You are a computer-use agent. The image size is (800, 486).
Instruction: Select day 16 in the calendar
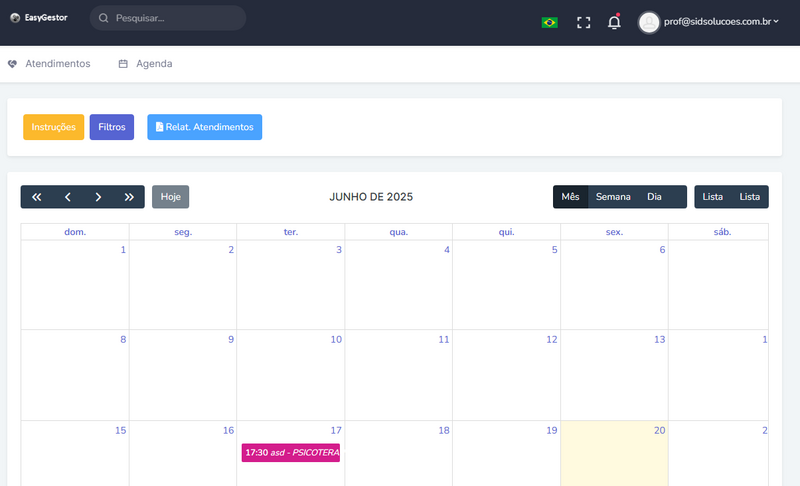click(x=229, y=430)
